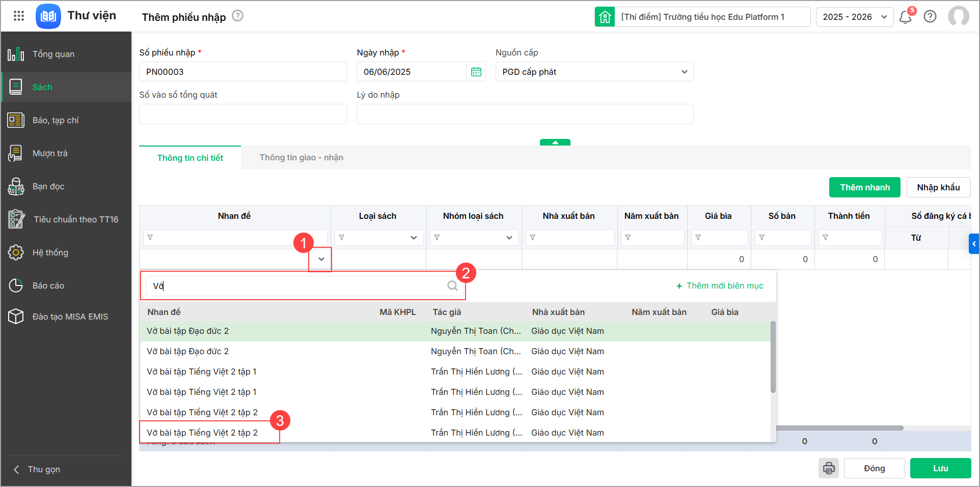Viewport: 980px width, 487px height.
Task: Click the Thư viện library logo
Action: click(48, 16)
